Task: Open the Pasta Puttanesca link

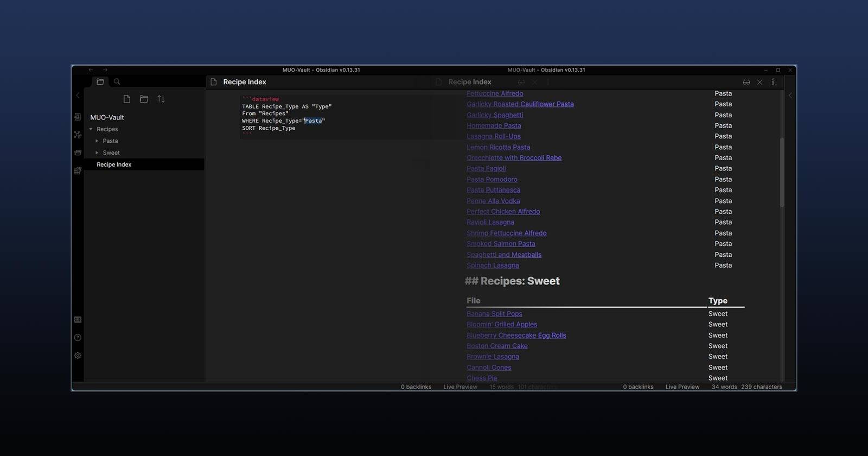Action: pyautogui.click(x=494, y=190)
